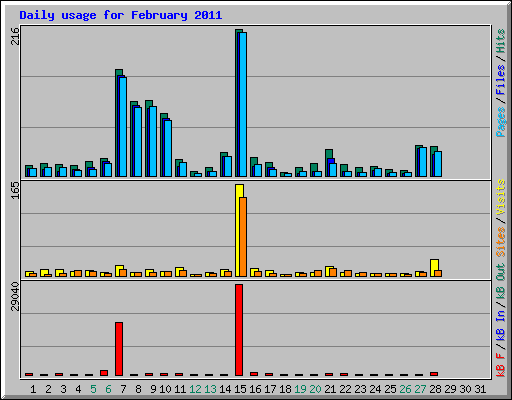Click day label 29 on x-axis
Image resolution: width=512 pixels, height=400 pixels.
(x=450, y=389)
